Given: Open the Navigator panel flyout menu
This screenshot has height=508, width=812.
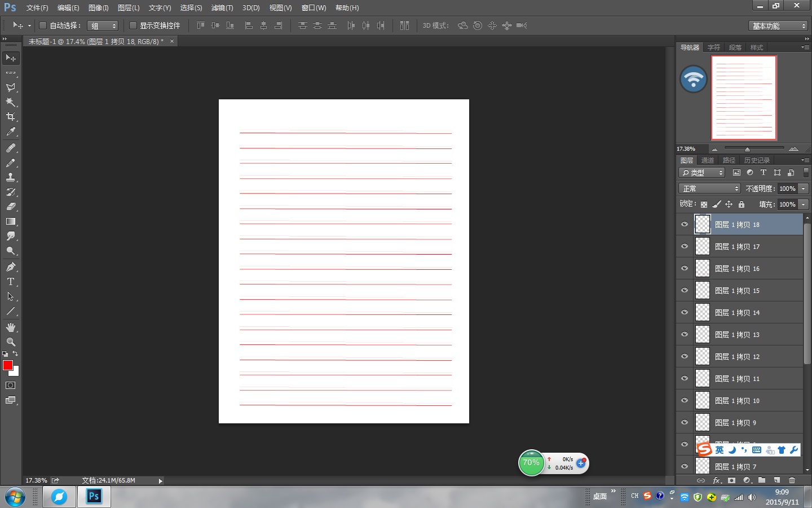Looking at the screenshot, I should tap(805, 47).
